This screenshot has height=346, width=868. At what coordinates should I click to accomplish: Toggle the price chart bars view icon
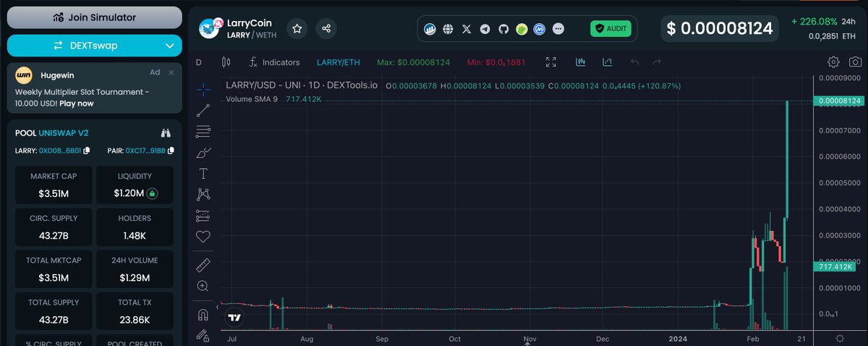click(581, 62)
